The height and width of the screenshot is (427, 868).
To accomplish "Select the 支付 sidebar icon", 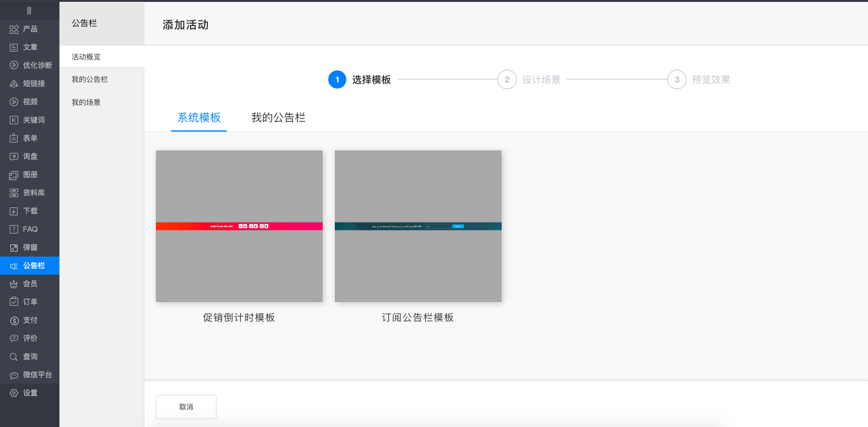I will (x=13, y=320).
